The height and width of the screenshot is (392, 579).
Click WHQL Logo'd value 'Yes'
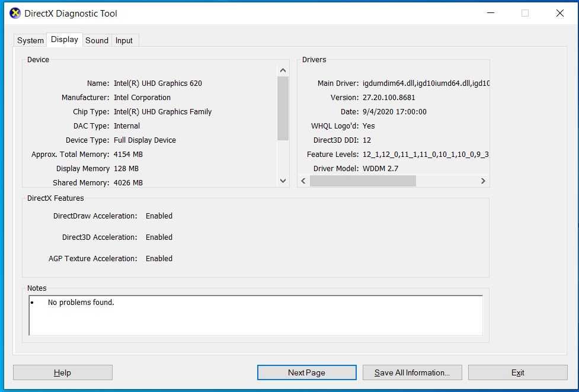pos(369,126)
